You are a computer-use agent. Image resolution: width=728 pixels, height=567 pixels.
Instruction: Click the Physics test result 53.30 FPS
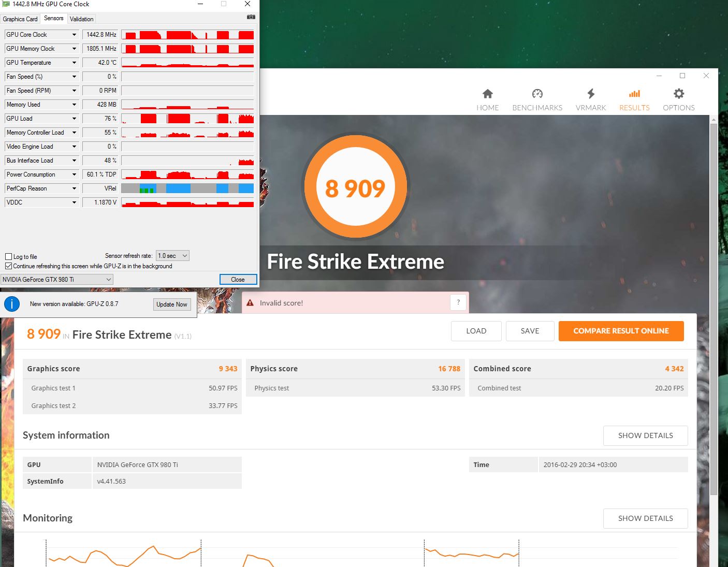446,388
